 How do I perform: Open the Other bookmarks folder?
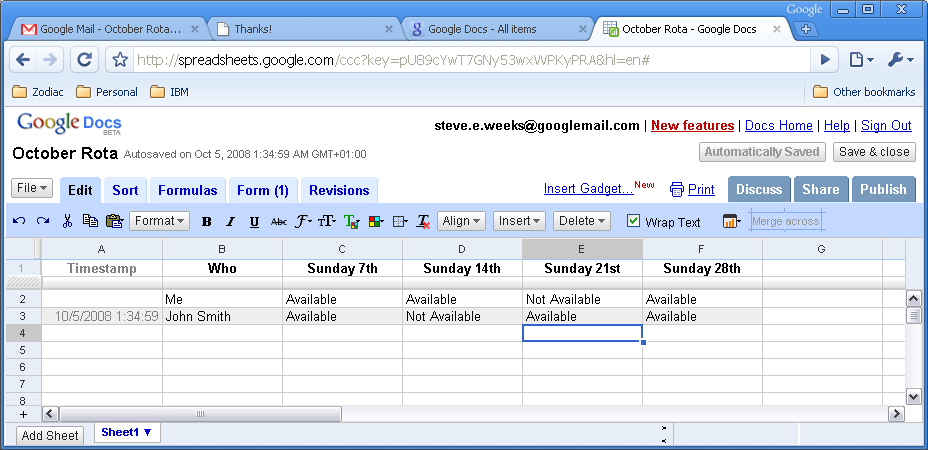863,92
